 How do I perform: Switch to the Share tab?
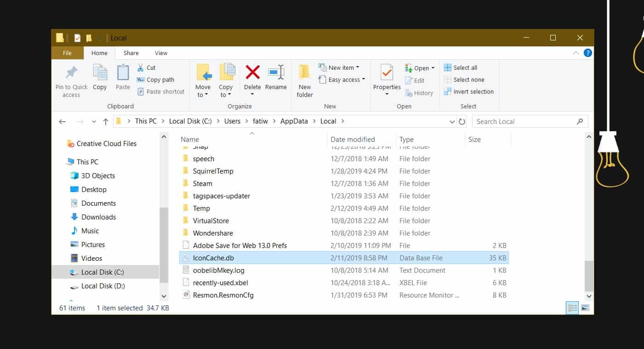coord(131,53)
